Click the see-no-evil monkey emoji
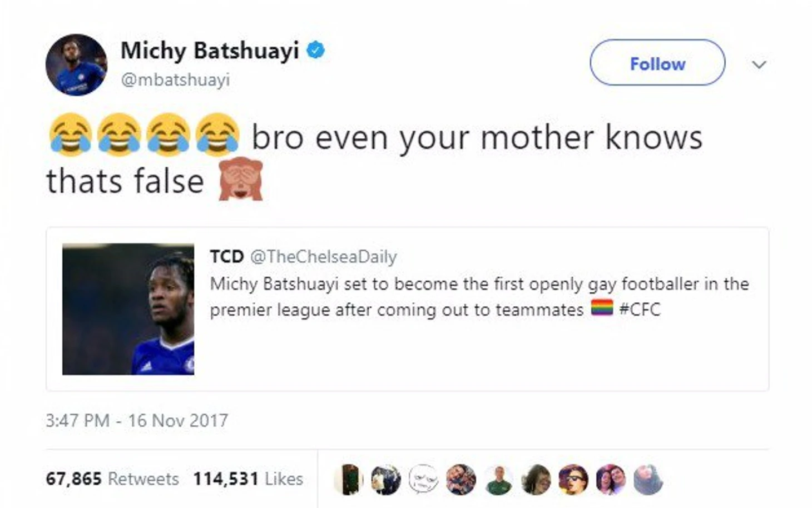Viewport: 812px width, 508px height. click(240, 180)
